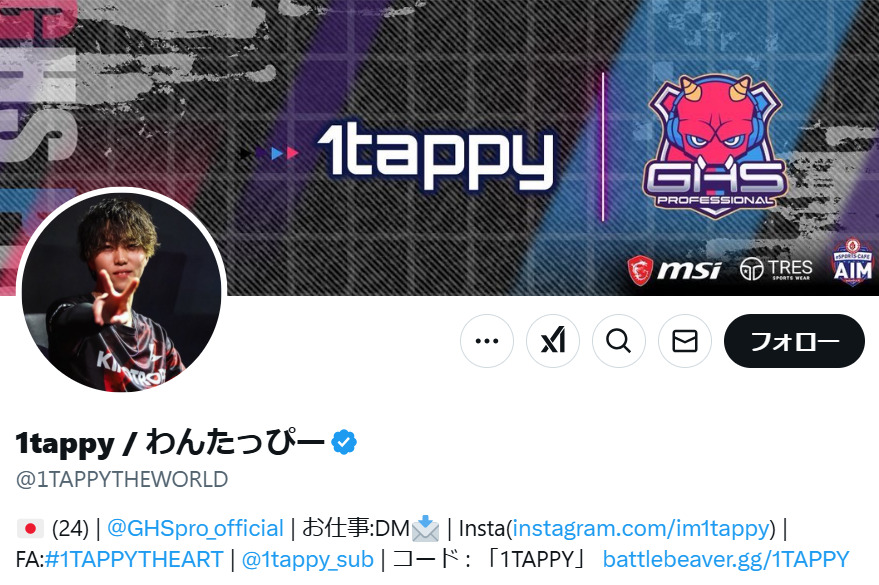The width and height of the screenshot is (879, 585).
Task: Search this profile's posts with magnifier icon
Action: point(619,341)
